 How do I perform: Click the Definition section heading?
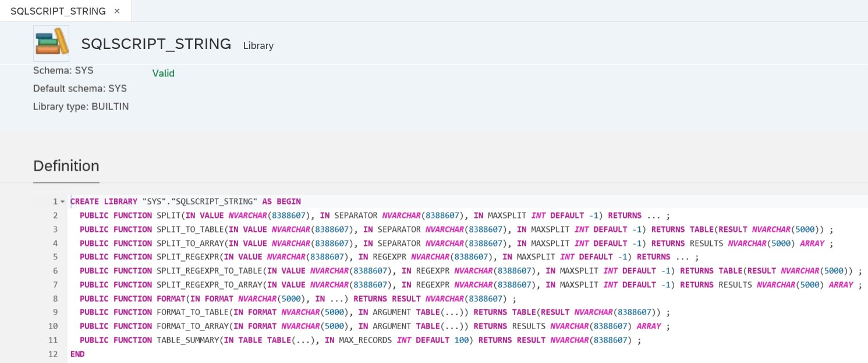(x=66, y=166)
